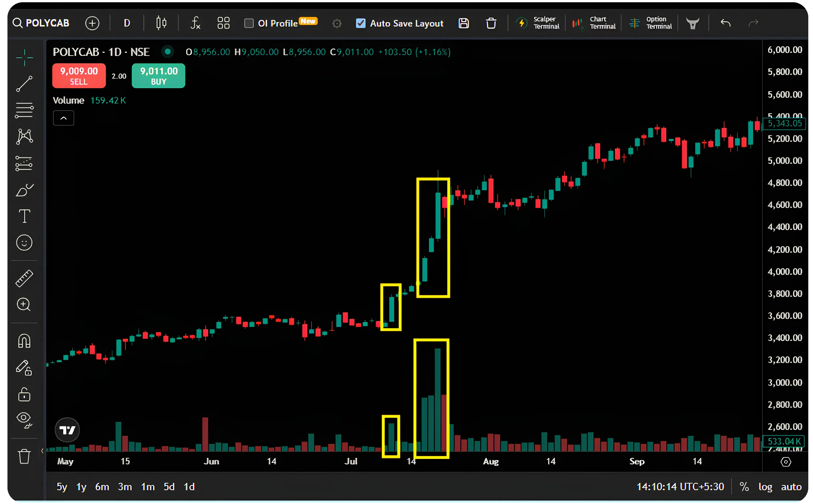813x504 pixels.
Task: Click the green market status dot
Action: [167, 52]
